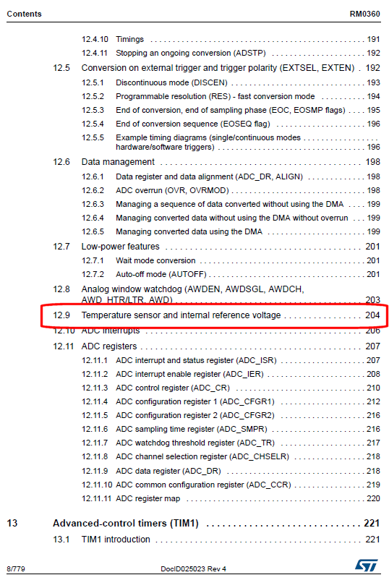Open 12.11.3 ADC control register (ADC_CR)
The width and height of the screenshot is (389, 588).
coord(231,388)
